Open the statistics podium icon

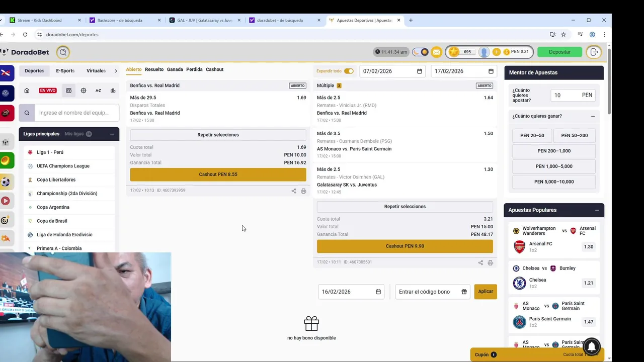pyautogui.click(x=113, y=90)
